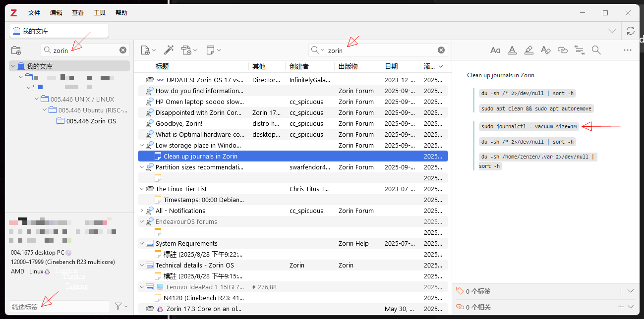Open the 编辑 menu
The height and width of the screenshot is (319, 644).
[x=56, y=13]
